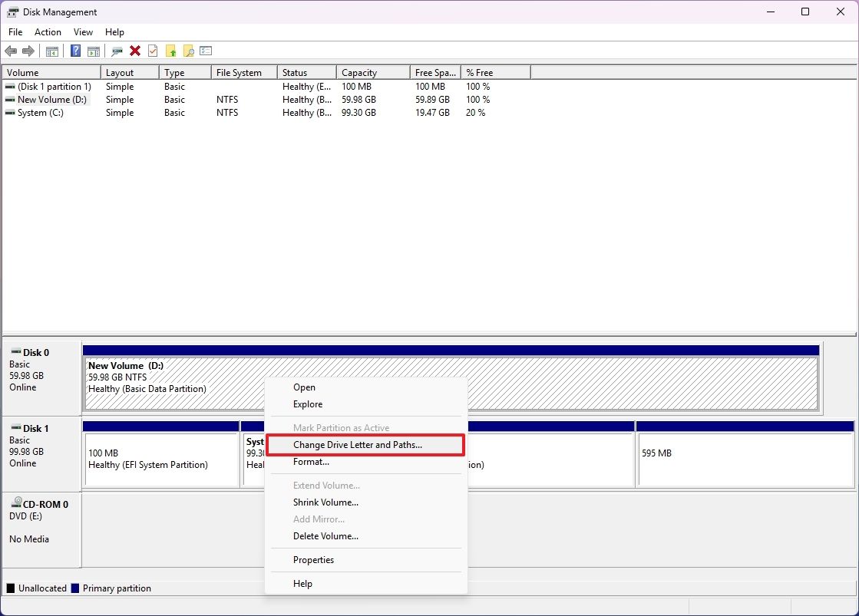Open Properties from the context menu
This screenshot has width=859, height=616.
click(x=313, y=560)
